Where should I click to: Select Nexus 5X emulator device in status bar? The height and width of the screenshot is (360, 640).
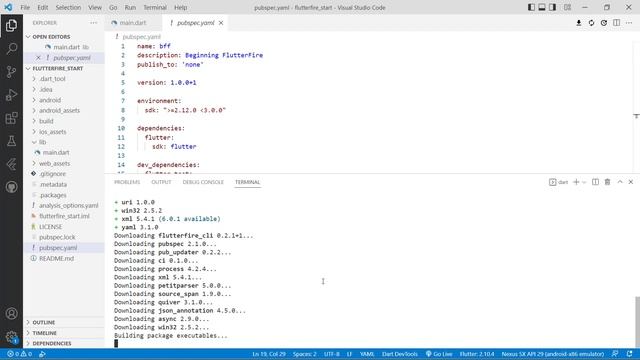(553, 354)
